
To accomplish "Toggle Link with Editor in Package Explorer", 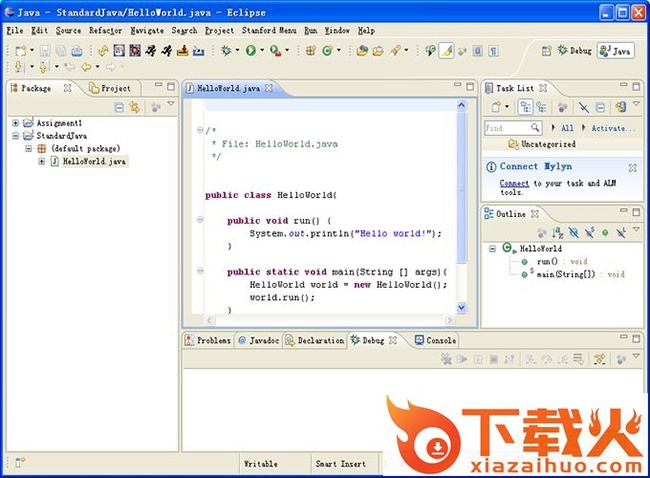I will point(134,107).
